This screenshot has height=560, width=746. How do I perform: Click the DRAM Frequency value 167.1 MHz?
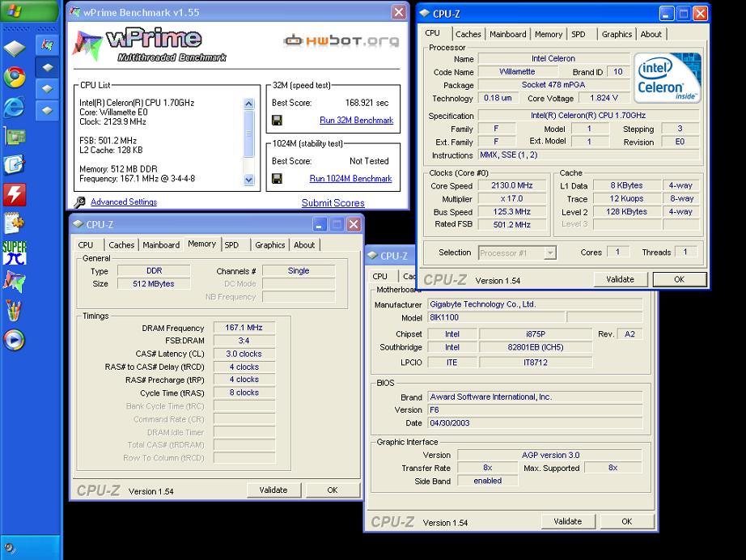[x=244, y=328]
